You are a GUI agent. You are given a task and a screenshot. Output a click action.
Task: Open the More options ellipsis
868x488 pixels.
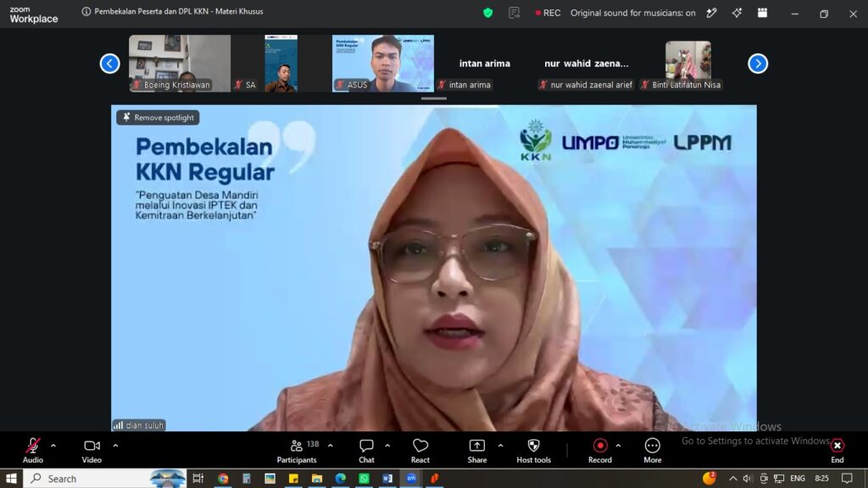652,451
